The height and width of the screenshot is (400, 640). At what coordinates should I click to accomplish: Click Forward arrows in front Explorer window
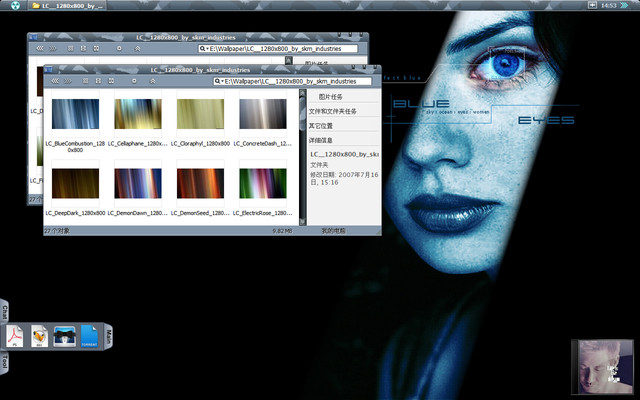click(x=68, y=81)
